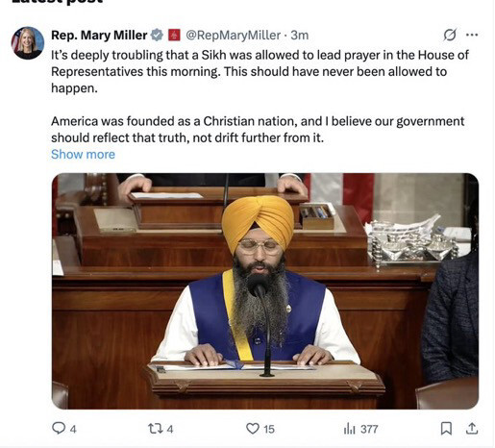This screenshot has height=448, width=495.
Task: Click the share upload icon
Action: coord(472,429)
